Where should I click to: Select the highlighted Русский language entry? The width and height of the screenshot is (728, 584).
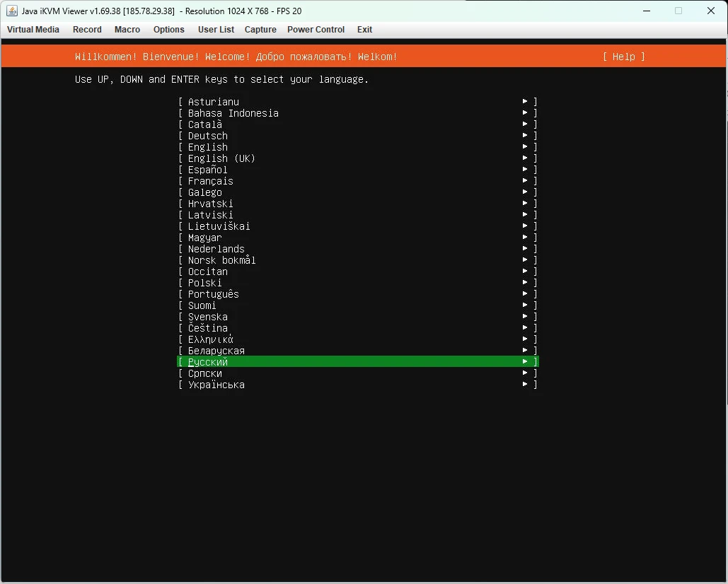(208, 362)
